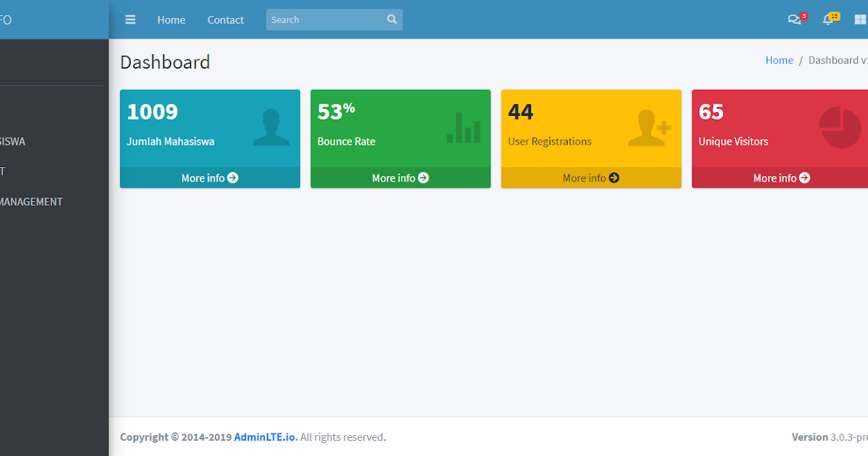Open the MANAGEMENT sidebar entry
The width and height of the screenshot is (868, 456).
(x=31, y=201)
